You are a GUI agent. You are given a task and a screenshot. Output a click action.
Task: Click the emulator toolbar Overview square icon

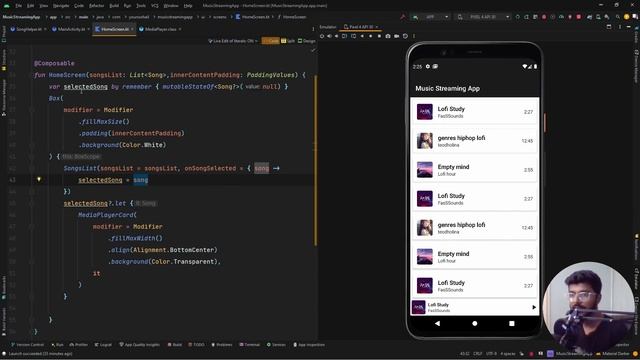pos(379,36)
